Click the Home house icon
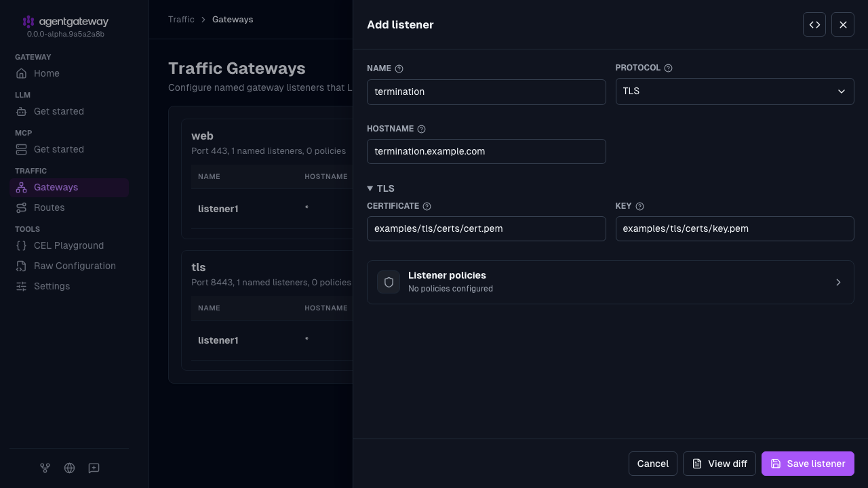Viewport: 868px width, 488px height. 22,73
